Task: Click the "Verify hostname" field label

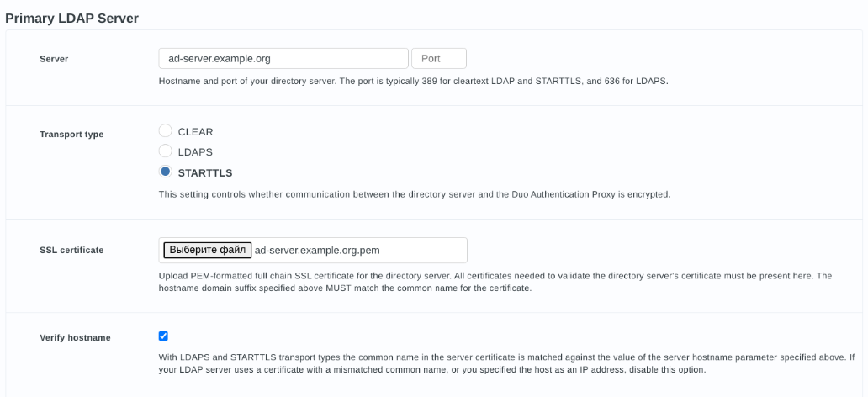Action: tap(75, 337)
